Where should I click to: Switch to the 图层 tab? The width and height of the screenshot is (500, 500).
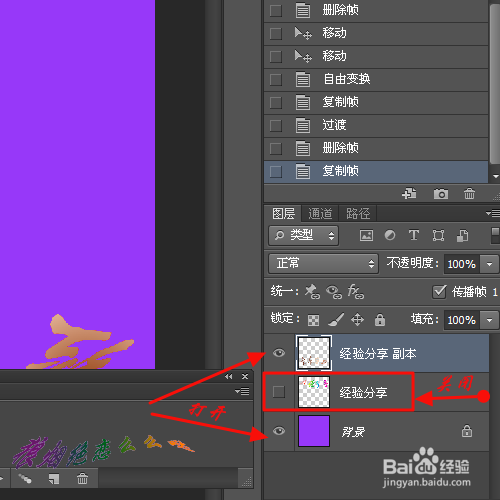tap(283, 213)
